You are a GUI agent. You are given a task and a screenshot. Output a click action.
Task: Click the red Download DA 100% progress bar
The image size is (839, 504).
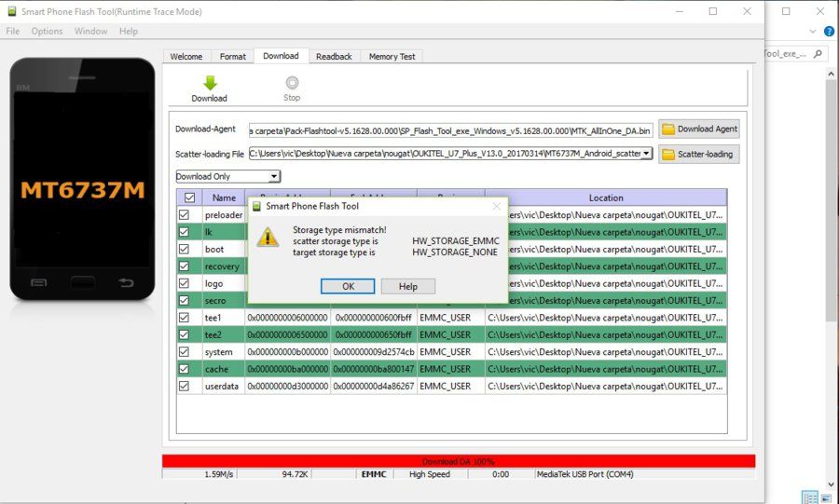coord(459,461)
